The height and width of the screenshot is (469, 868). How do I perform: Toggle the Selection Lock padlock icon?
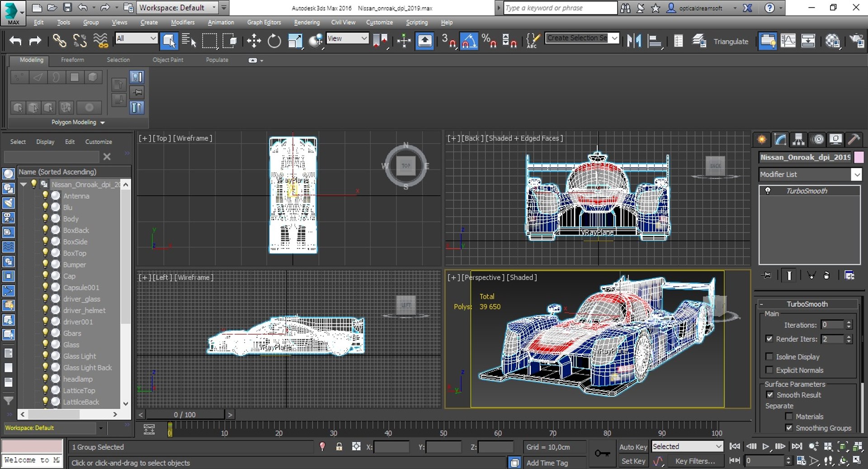point(339,447)
